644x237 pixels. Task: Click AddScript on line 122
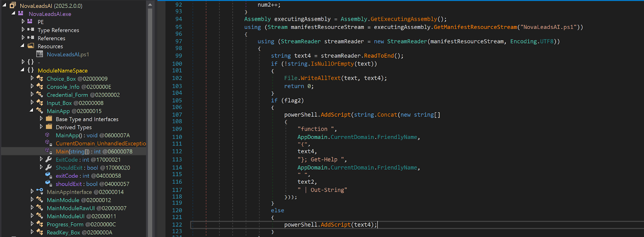pos(336,225)
